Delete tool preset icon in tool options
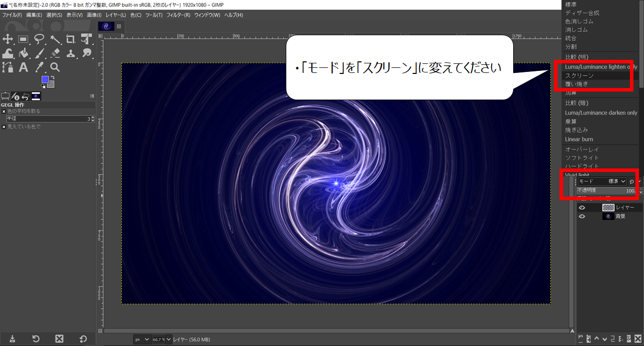644x346 pixels. tap(59, 338)
